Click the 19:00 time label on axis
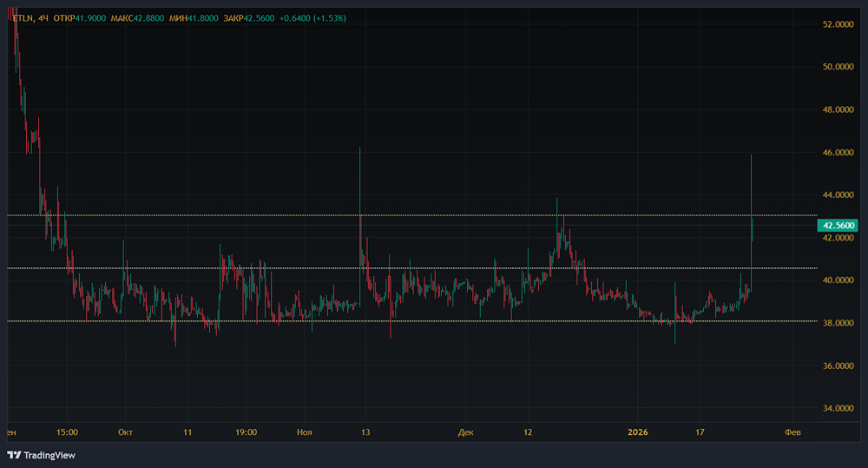This screenshot has width=868, height=468. 246,432
